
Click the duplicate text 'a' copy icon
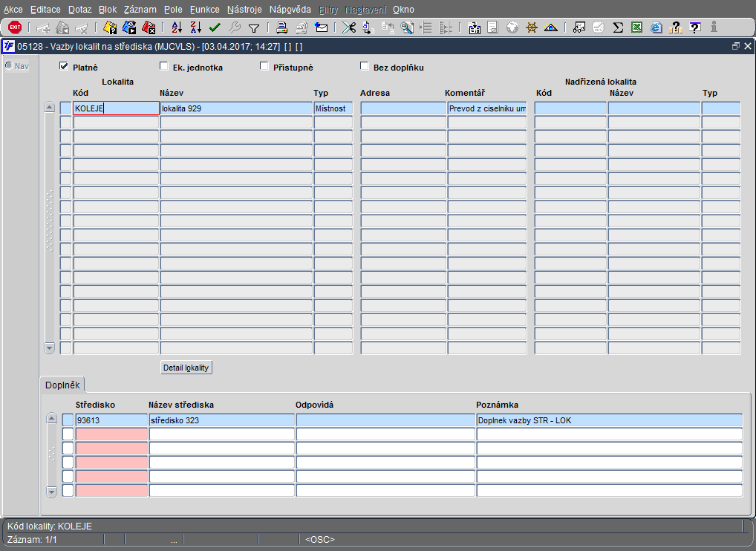pyautogui.click(x=368, y=27)
